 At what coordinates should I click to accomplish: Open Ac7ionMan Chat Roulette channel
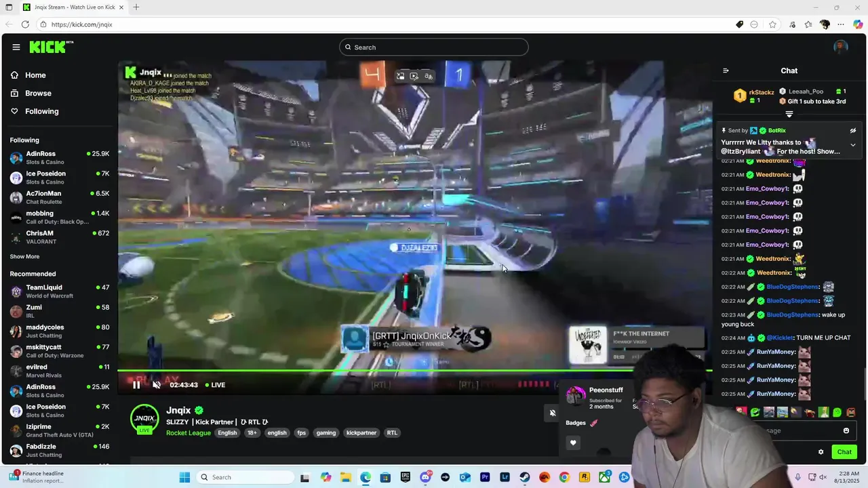(60, 197)
